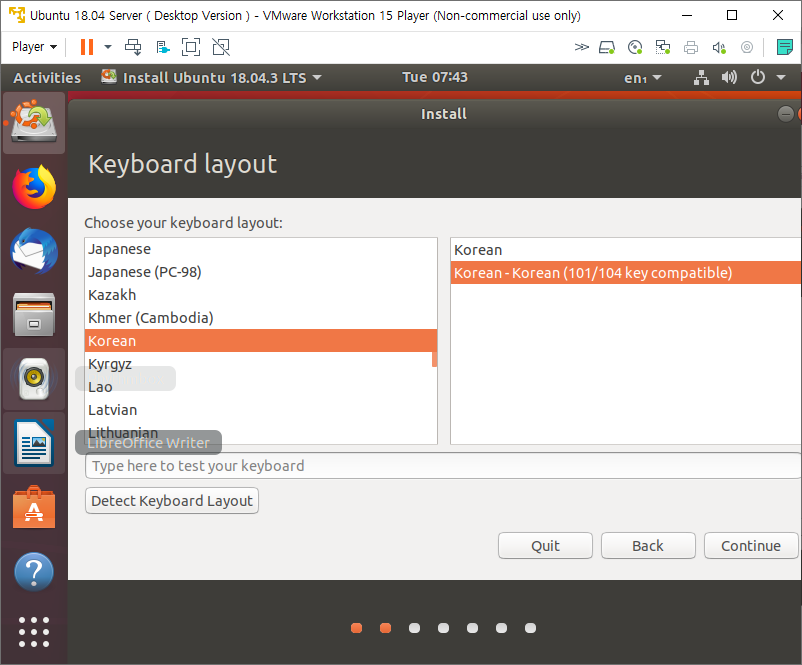This screenshot has width=802, height=665.
Task: Show Applications grid in the dock
Action: [34, 632]
